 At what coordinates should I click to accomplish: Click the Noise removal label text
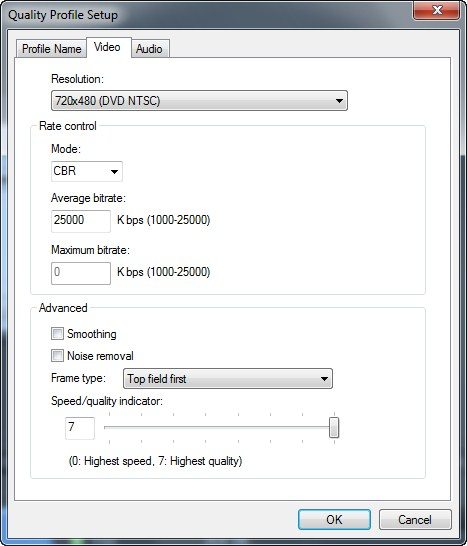pyautogui.click(x=100, y=356)
